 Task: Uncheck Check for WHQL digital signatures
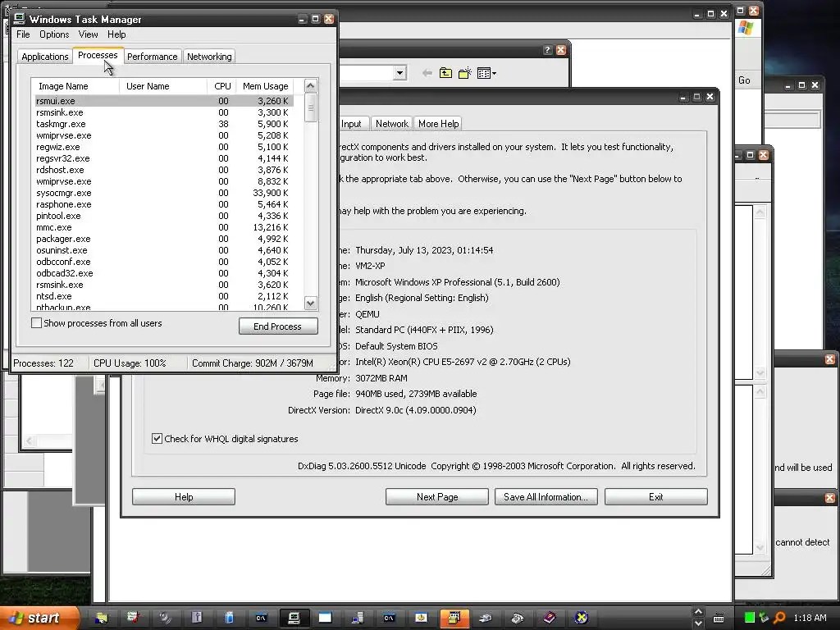coord(157,438)
